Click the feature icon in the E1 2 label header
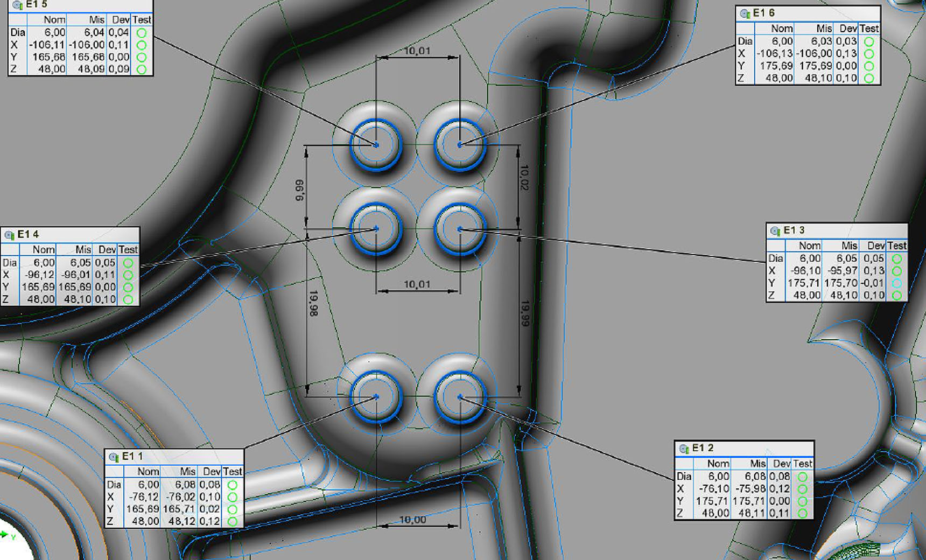This screenshot has height=560, width=926. [684, 449]
